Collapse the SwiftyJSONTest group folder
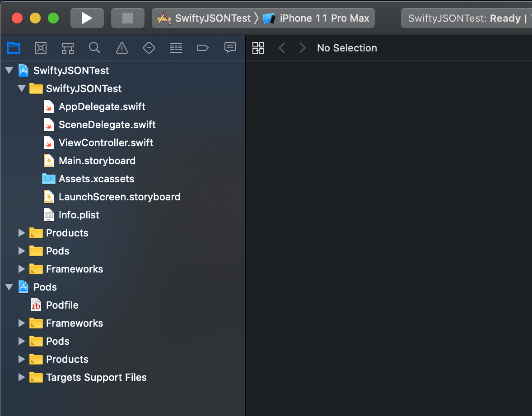 coord(22,88)
